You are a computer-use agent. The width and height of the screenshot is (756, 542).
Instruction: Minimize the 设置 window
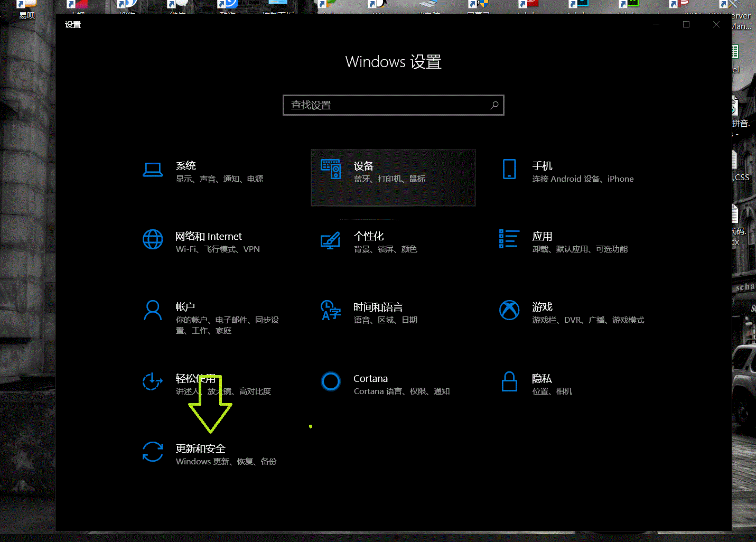pos(656,24)
